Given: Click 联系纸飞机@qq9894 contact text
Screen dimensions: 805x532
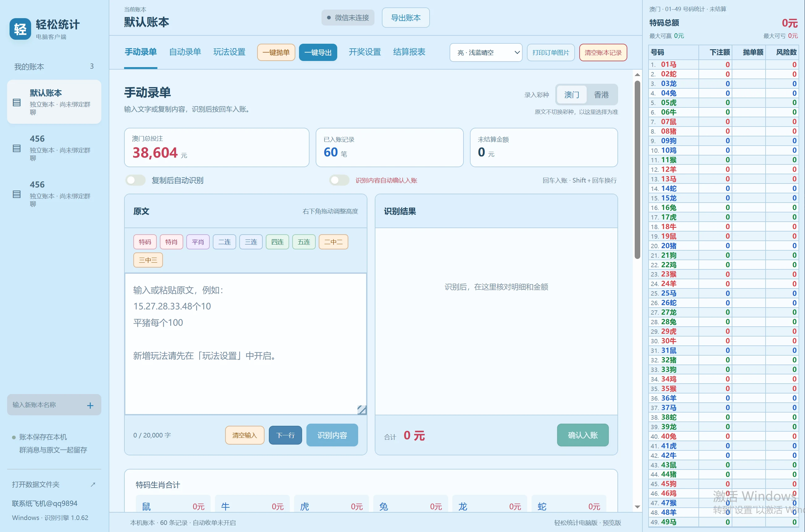Looking at the screenshot, I should (44, 503).
